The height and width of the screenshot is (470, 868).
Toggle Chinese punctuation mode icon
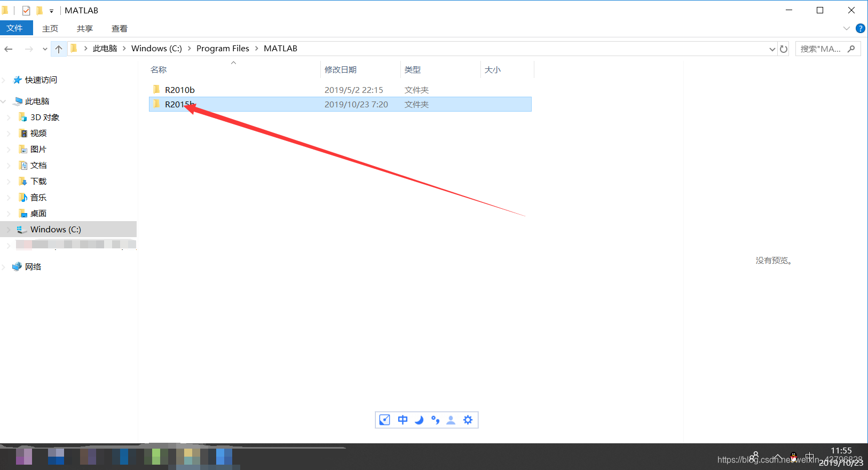coord(435,420)
